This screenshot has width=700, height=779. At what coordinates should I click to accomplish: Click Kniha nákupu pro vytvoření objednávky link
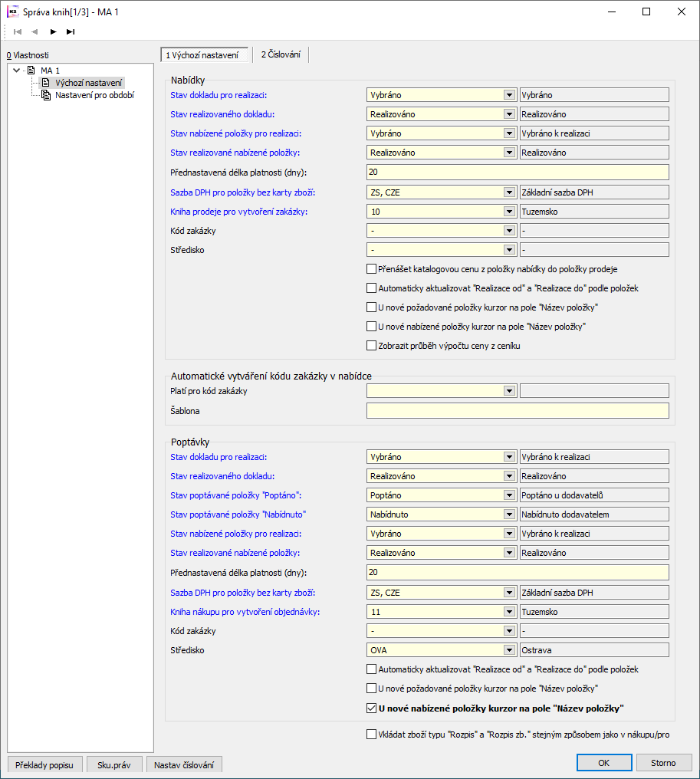point(245,612)
